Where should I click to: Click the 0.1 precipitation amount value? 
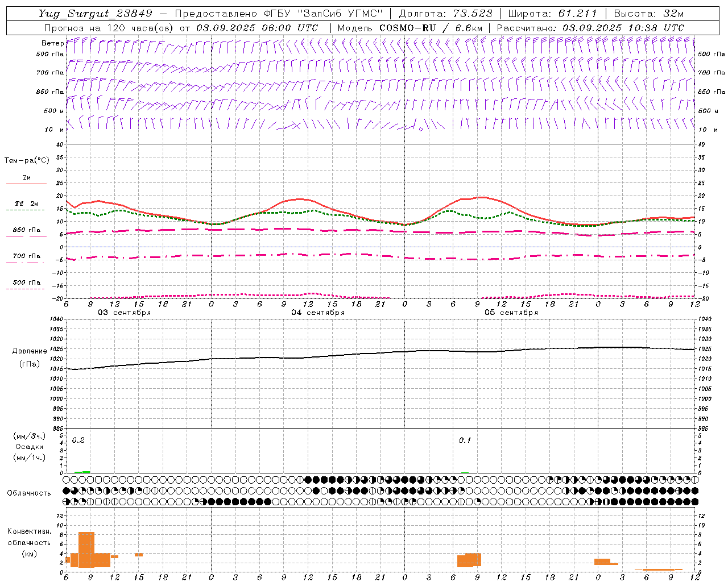pyautogui.click(x=465, y=440)
